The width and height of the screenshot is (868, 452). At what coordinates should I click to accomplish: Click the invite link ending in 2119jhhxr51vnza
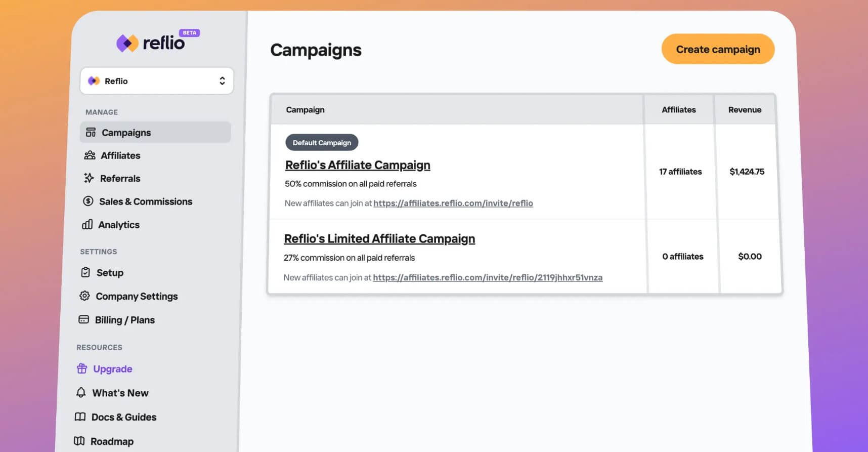coord(488,277)
